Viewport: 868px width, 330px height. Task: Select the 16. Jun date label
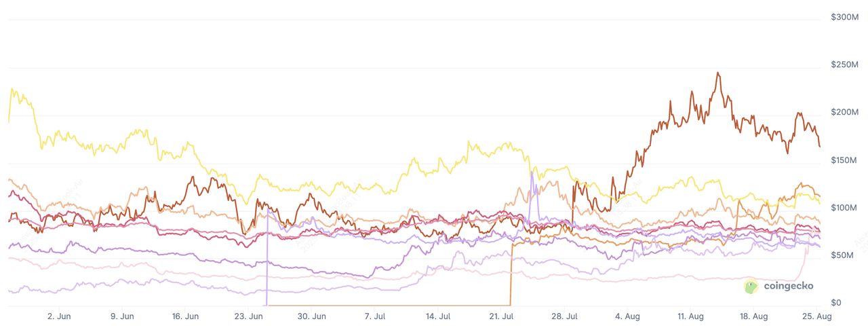[185, 316]
